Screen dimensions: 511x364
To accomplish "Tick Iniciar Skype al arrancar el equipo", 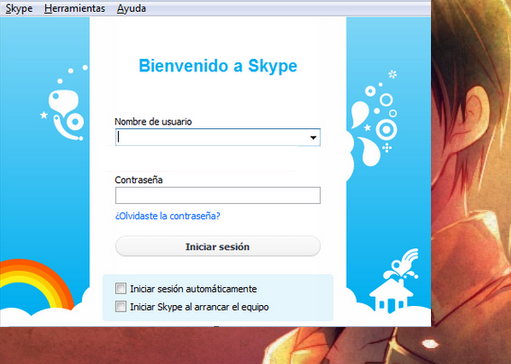I will pyautogui.click(x=121, y=306).
